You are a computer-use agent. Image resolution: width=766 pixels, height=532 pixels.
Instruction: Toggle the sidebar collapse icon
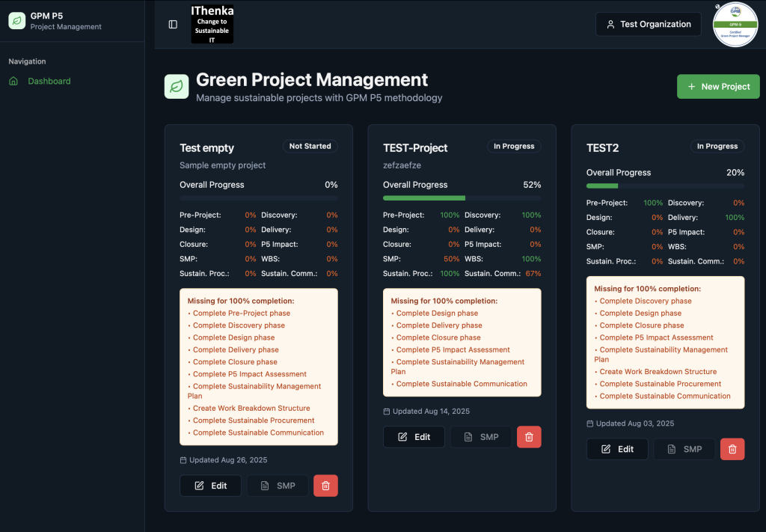(173, 24)
